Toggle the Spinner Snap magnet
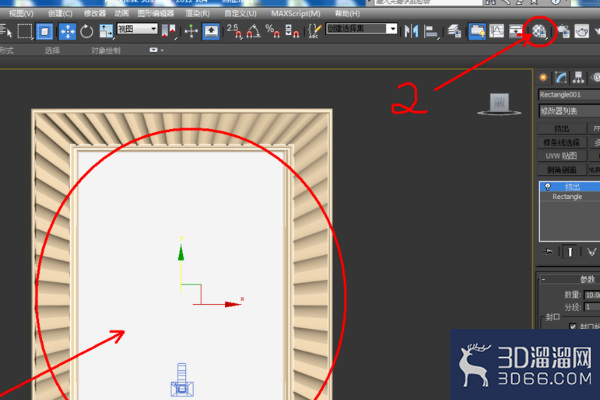This screenshot has height=400, width=600. click(292, 31)
